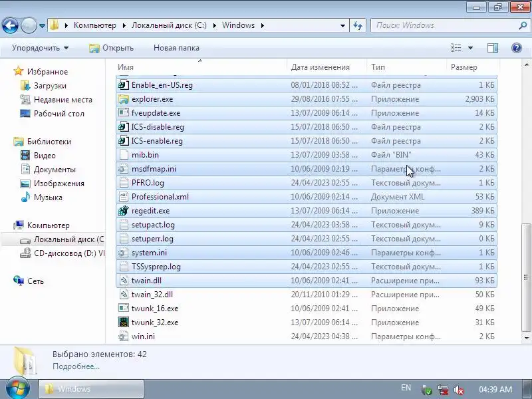Change view using the view mode icon

456,48
